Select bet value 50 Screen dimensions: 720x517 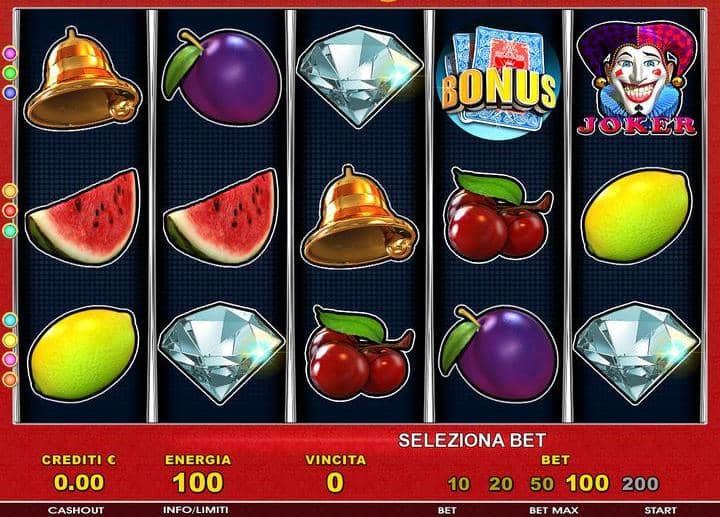[x=542, y=484]
